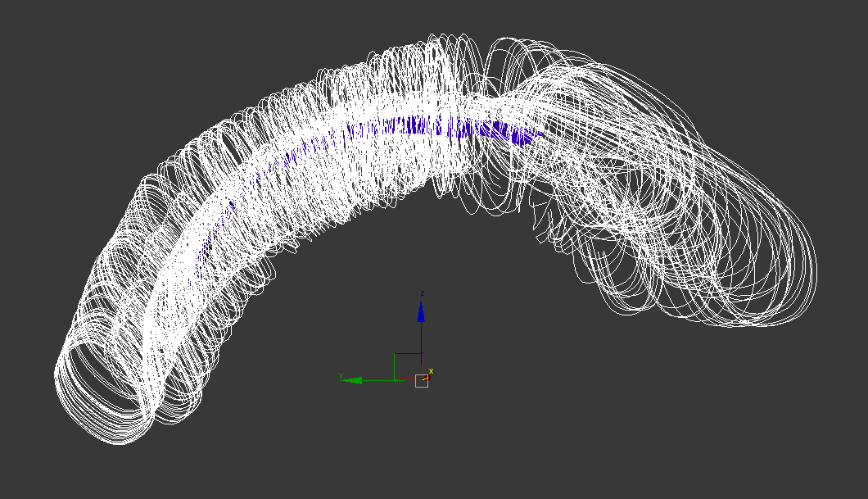Click the blue top edge of plane handle

pos(407,354)
